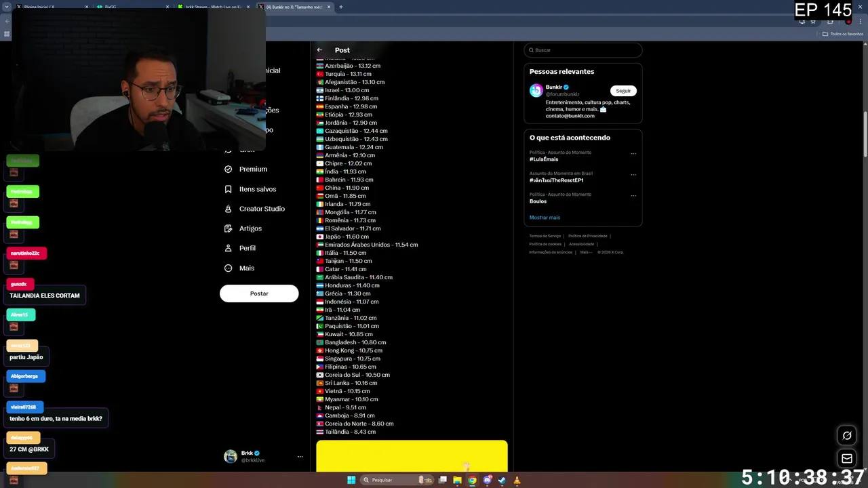Follow Bunklr with Seguir button

click(x=623, y=91)
